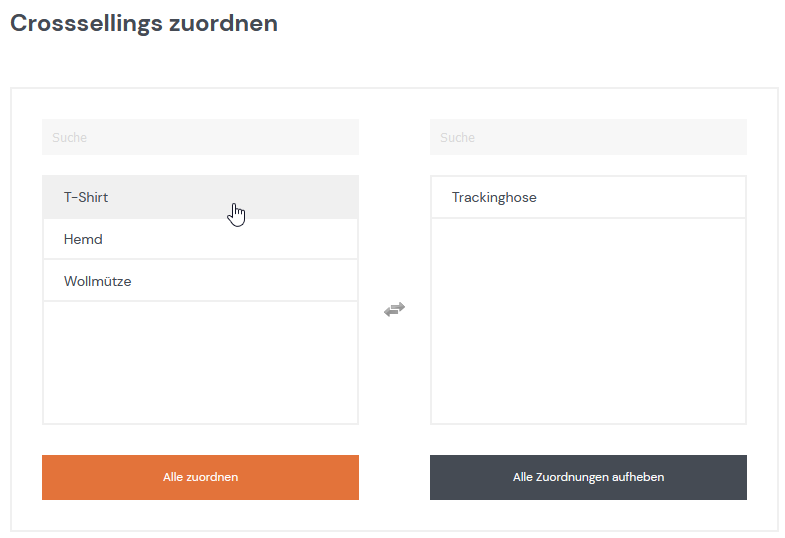Assign the T-Shirt item as crossselling
Image resolution: width=785 pixels, height=538 pixels.
pyautogui.click(x=200, y=197)
